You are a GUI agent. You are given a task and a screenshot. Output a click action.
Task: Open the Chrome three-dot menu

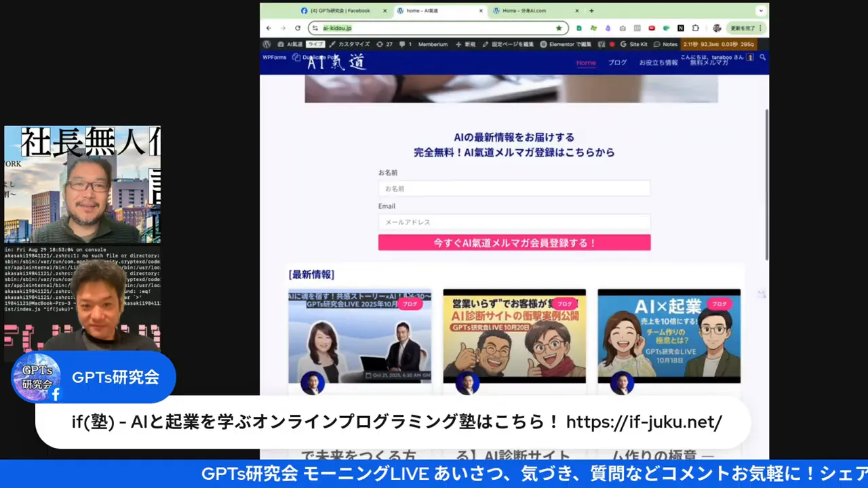(x=761, y=28)
